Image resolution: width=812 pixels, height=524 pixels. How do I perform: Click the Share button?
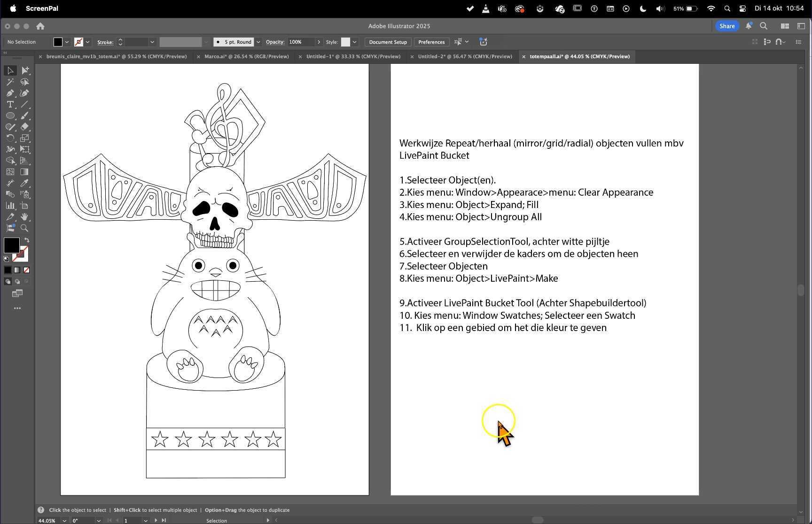click(726, 26)
